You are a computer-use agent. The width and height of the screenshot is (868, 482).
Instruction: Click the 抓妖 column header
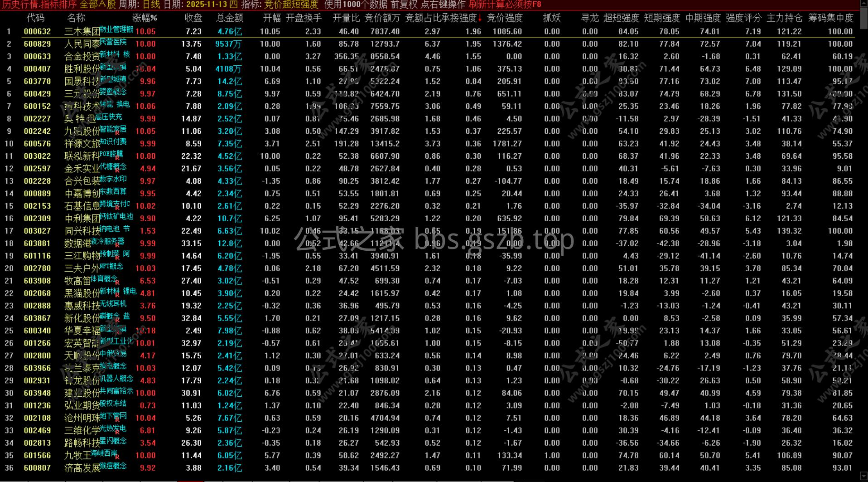(x=552, y=18)
